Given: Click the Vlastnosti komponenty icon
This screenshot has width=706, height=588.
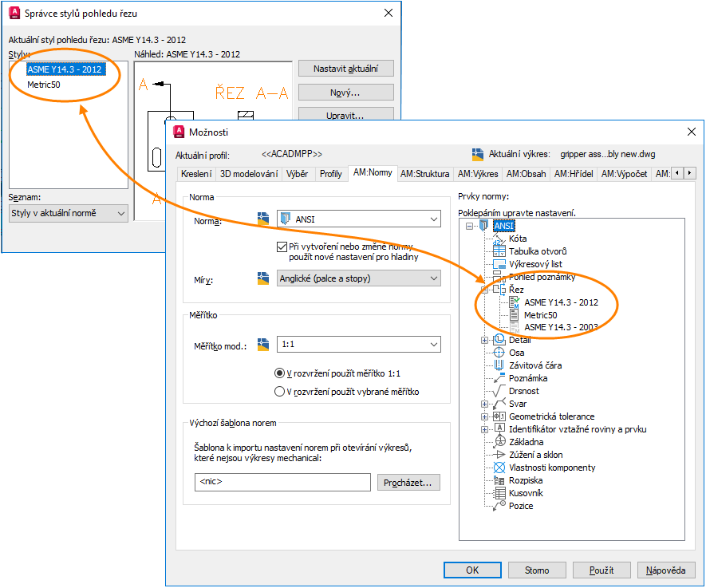Looking at the screenshot, I should [499, 468].
